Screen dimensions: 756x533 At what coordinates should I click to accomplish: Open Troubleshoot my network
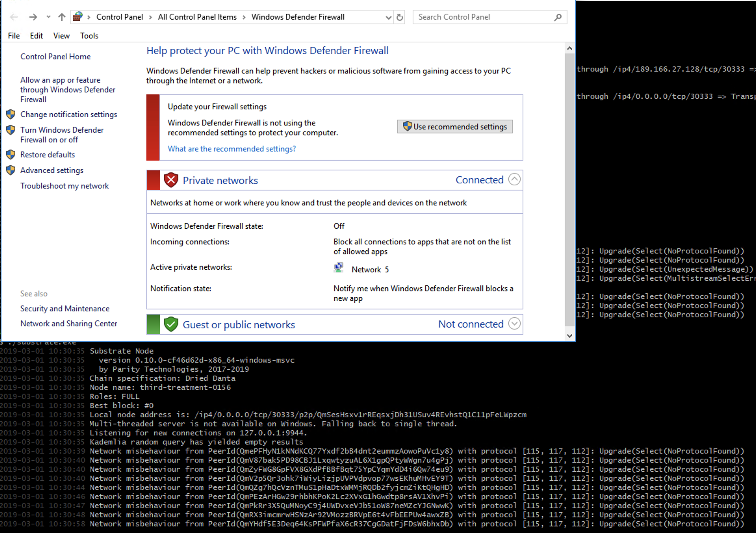(65, 186)
